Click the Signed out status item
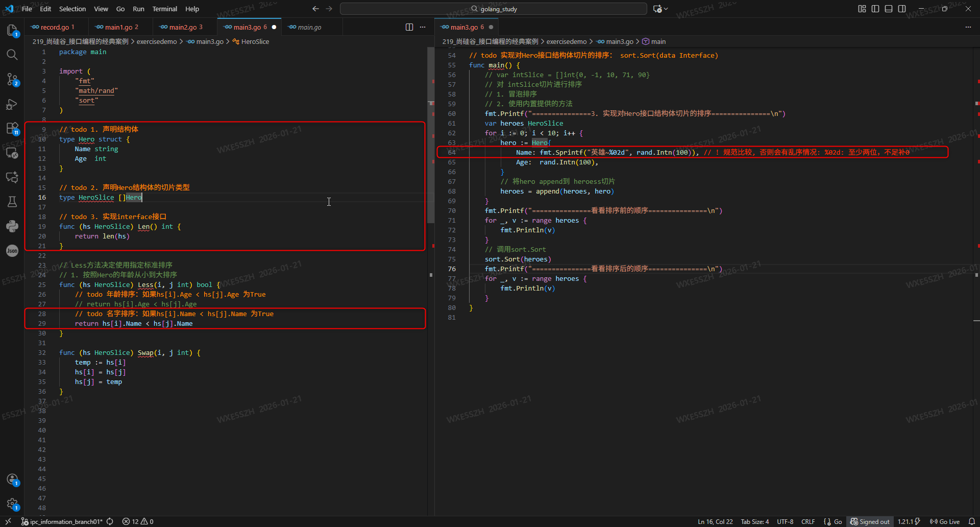980x527 pixels. coord(870,521)
